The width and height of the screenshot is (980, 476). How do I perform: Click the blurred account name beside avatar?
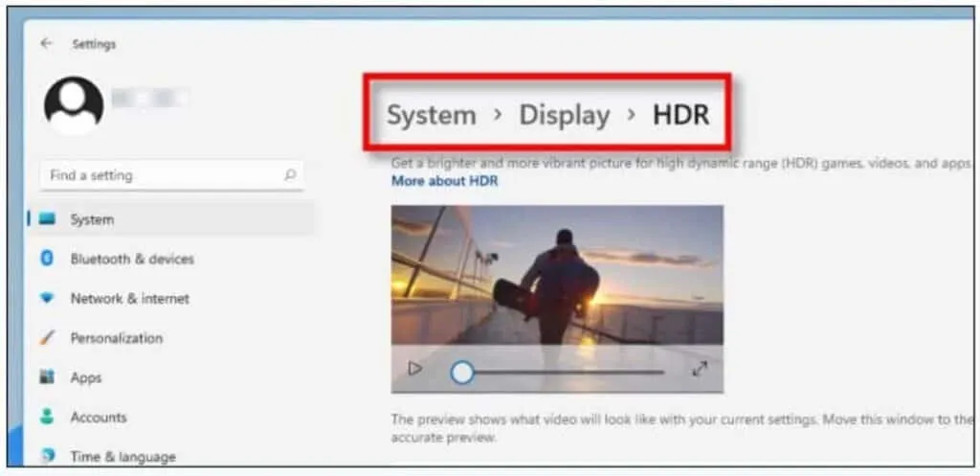(x=149, y=98)
